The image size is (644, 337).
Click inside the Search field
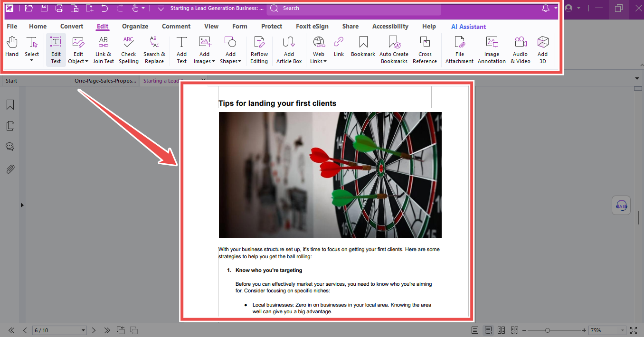click(x=354, y=8)
